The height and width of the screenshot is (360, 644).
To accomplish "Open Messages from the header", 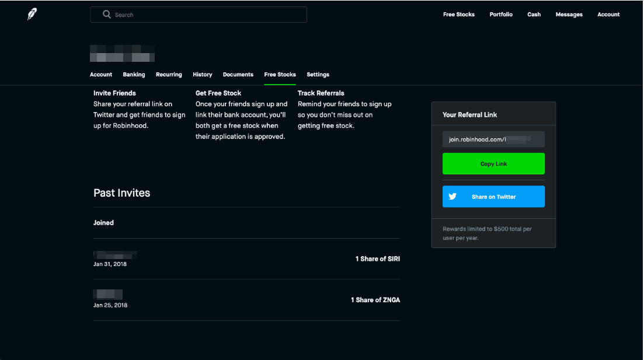I will [569, 15].
